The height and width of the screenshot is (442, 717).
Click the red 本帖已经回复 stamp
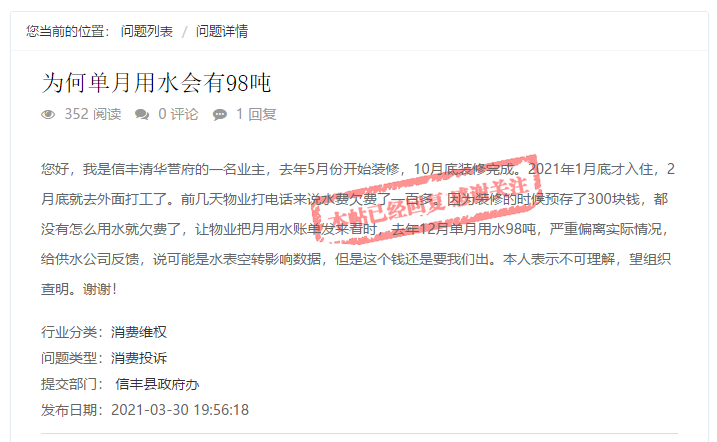(x=426, y=198)
